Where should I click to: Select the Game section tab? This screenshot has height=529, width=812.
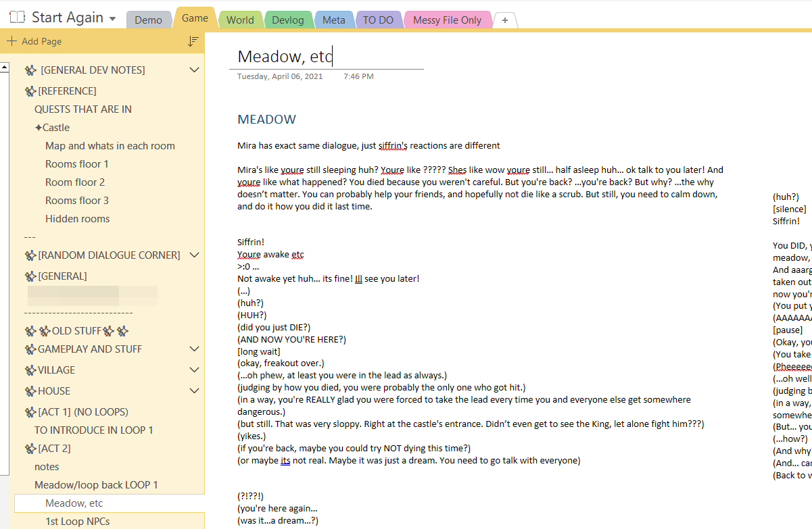pyautogui.click(x=195, y=18)
